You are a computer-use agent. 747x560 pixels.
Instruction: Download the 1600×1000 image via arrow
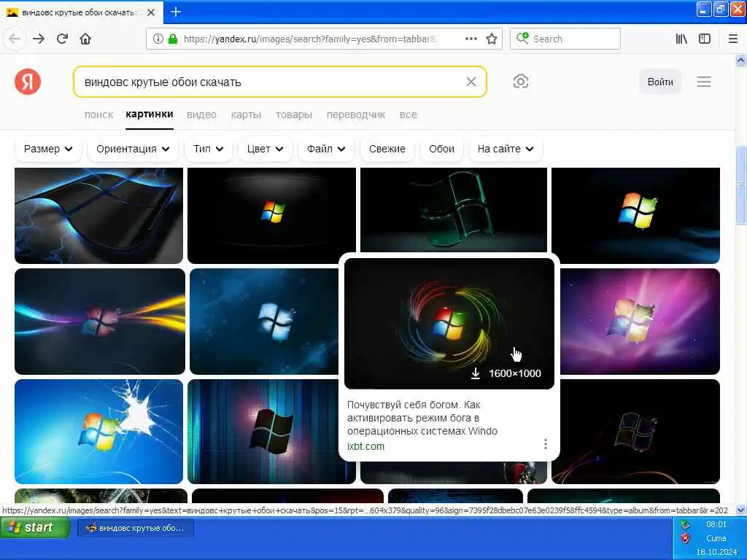475,373
